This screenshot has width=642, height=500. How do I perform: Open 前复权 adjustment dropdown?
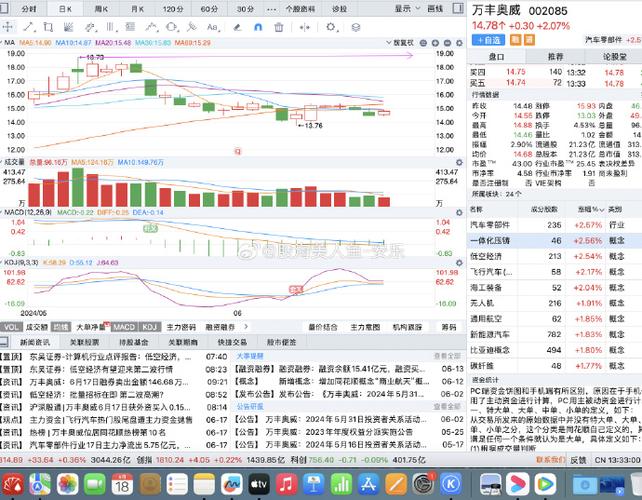click(x=400, y=43)
